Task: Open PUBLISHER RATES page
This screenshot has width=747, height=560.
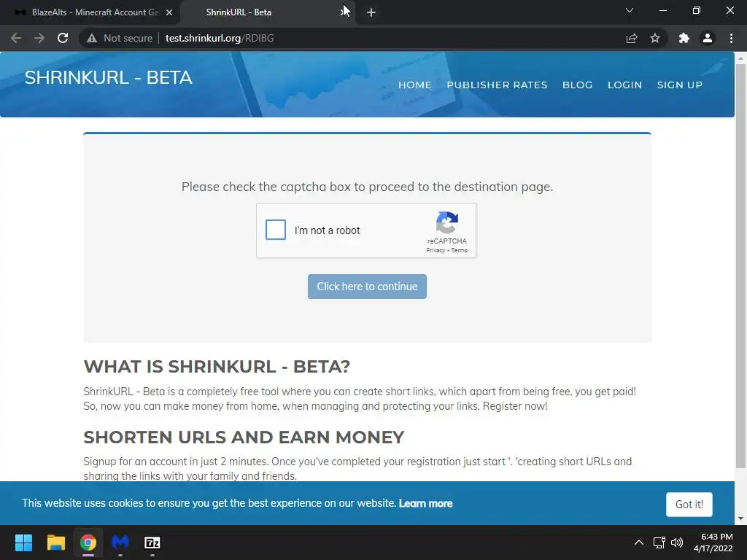Action: coord(497,85)
